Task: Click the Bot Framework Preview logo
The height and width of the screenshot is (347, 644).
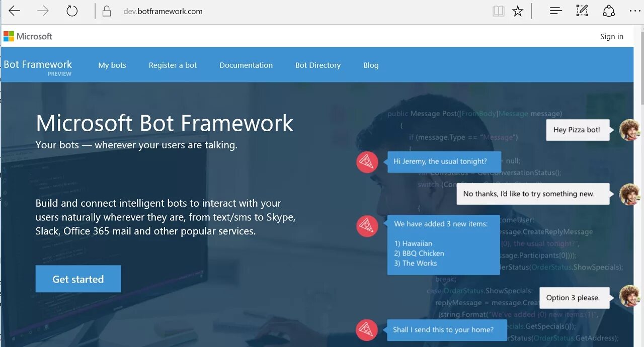Action: coord(38,67)
